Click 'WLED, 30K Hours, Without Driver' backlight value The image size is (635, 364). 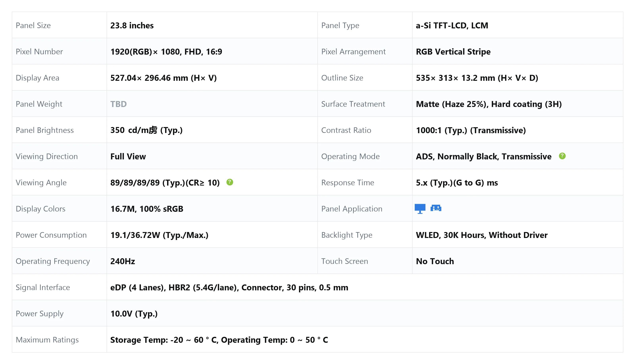482,235
